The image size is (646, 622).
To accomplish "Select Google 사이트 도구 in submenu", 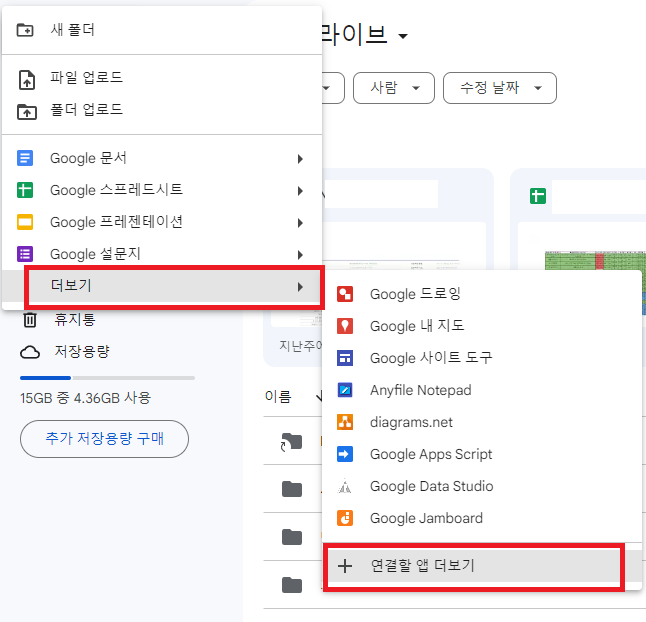I will pos(482,358).
